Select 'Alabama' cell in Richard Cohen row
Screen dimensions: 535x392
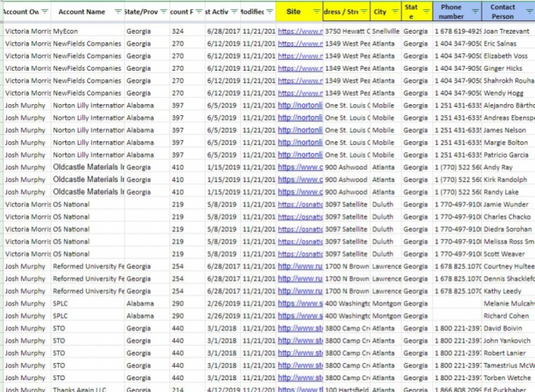147,316
